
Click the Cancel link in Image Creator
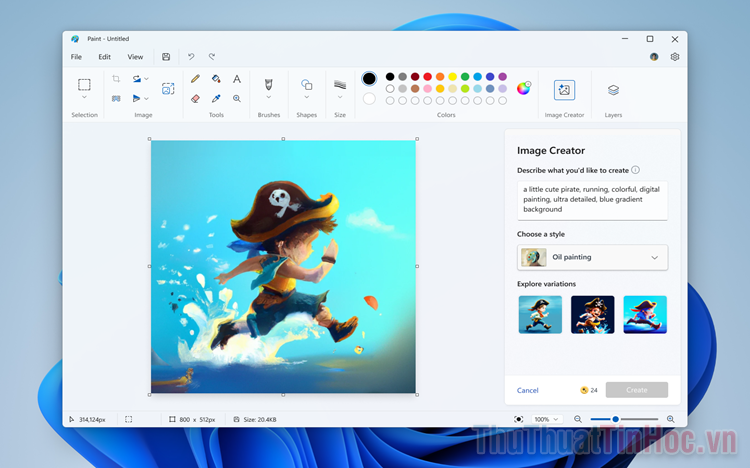528,390
